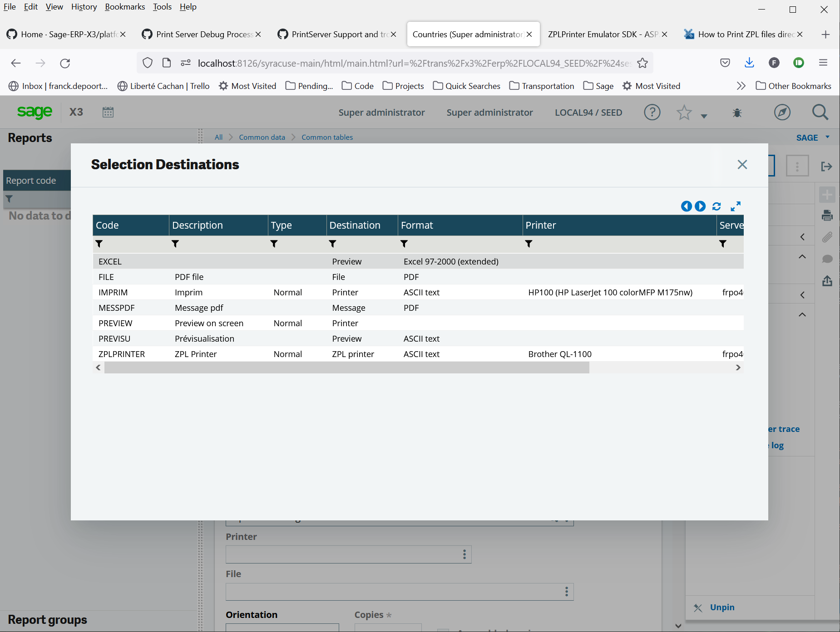Open the Bookmarks menu
840x632 pixels.
125,7
